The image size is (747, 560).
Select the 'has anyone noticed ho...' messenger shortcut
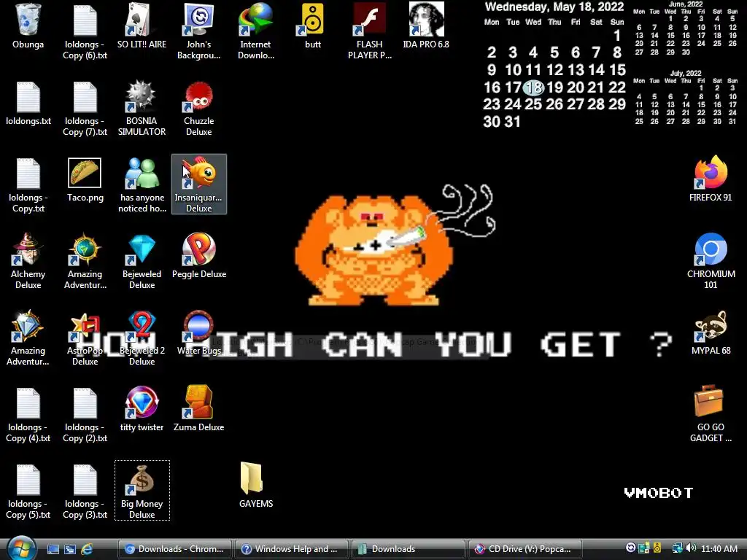point(142,184)
